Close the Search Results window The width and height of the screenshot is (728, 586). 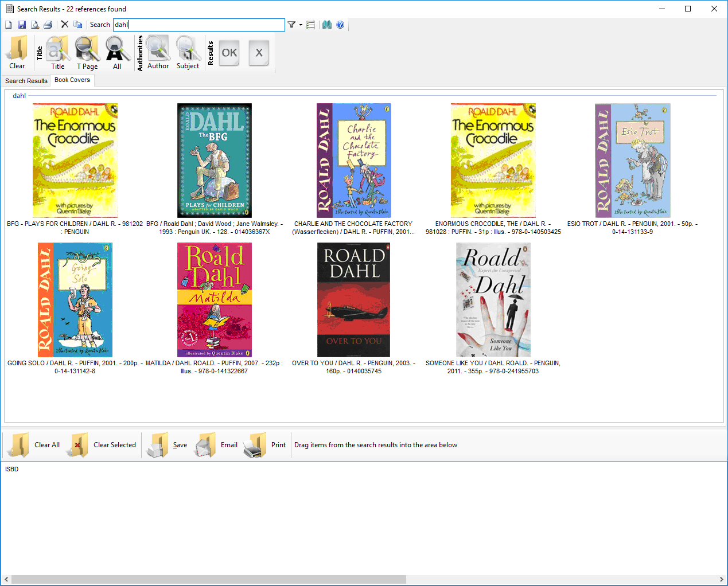714,9
